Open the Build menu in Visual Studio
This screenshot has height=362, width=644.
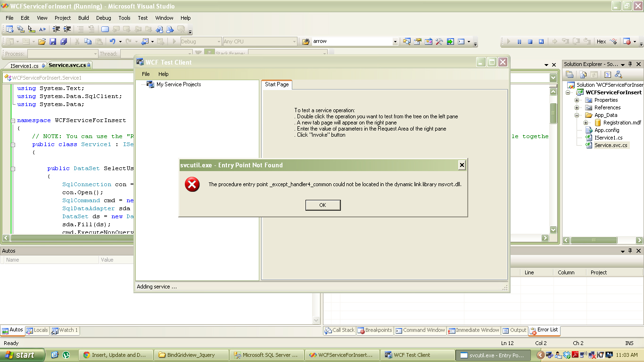[83, 18]
